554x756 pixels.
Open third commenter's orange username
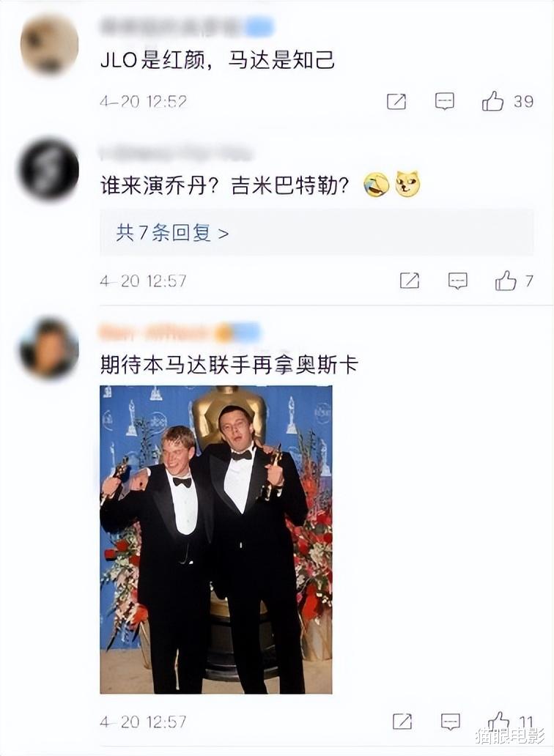point(180,332)
